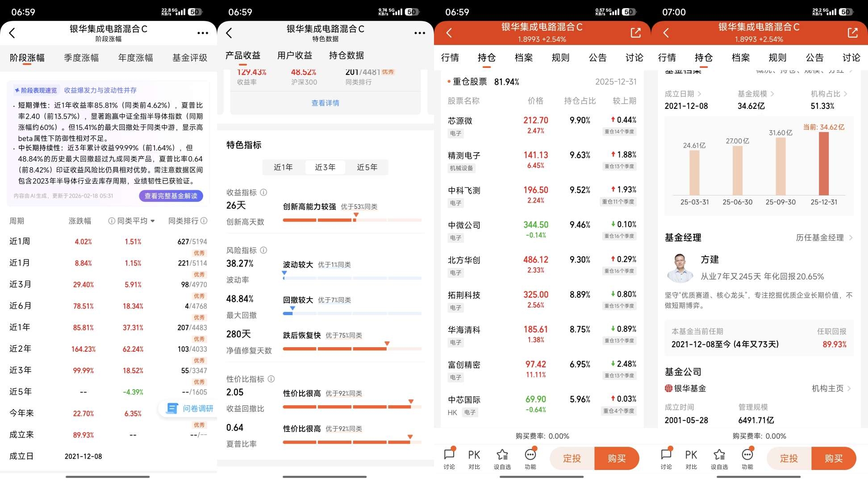This screenshot has width=868, height=482.
Task: Select 近5年 period option
Action: (x=367, y=167)
